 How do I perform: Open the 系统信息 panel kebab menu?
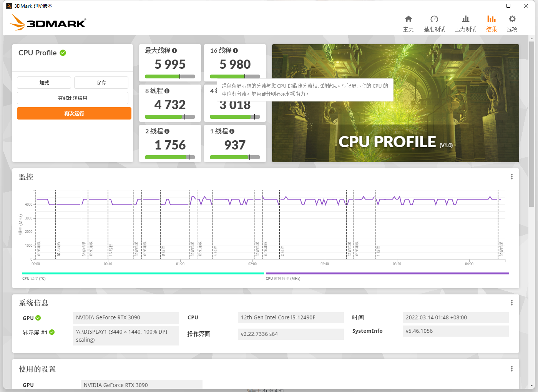511,302
